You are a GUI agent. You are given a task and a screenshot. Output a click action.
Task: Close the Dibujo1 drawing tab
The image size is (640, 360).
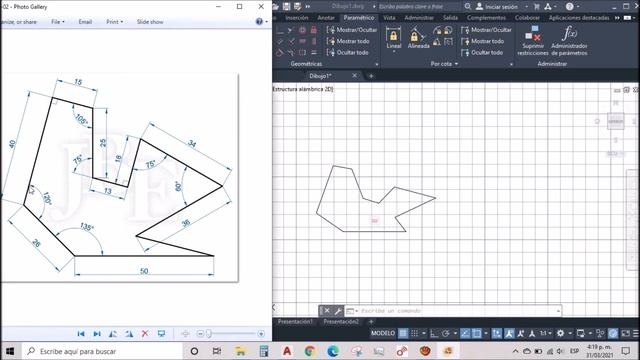(x=355, y=76)
